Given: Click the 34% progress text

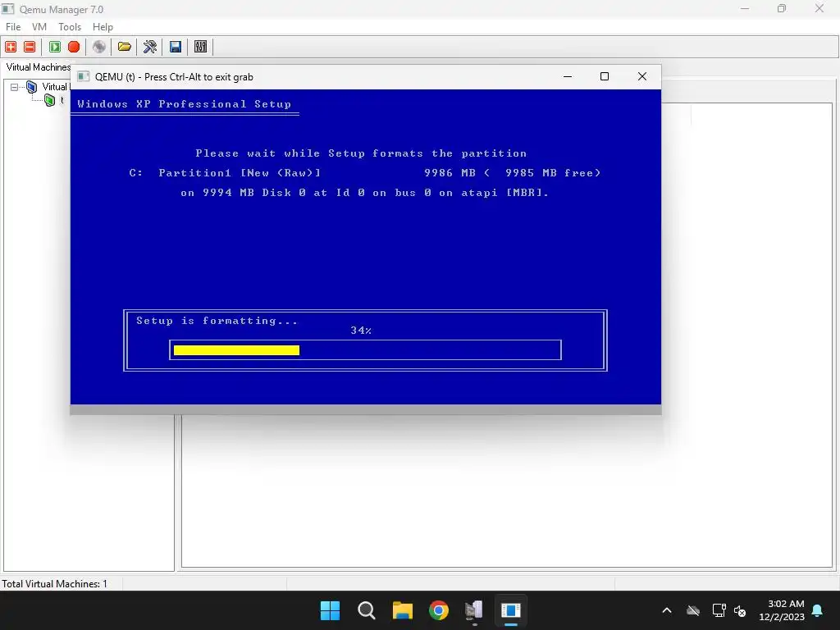Looking at the screenshot, I should pyautogui.click(x=361, y=331).
